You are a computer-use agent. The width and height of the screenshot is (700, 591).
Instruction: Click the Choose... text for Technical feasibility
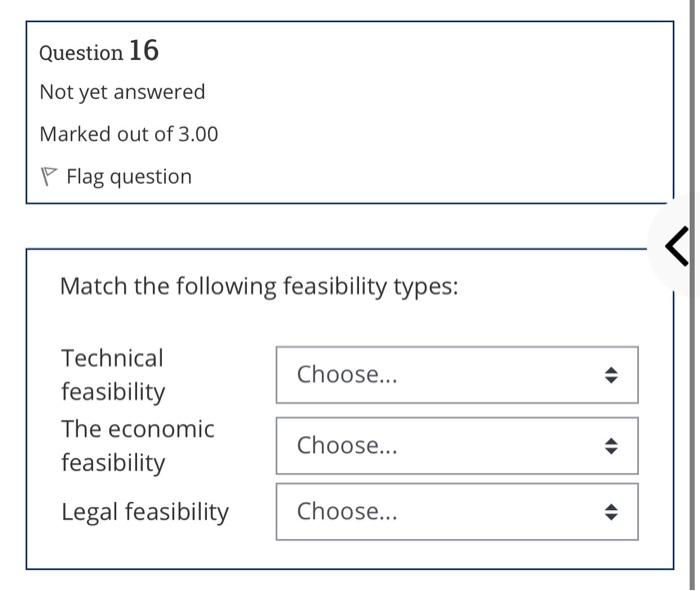[347, 375]
